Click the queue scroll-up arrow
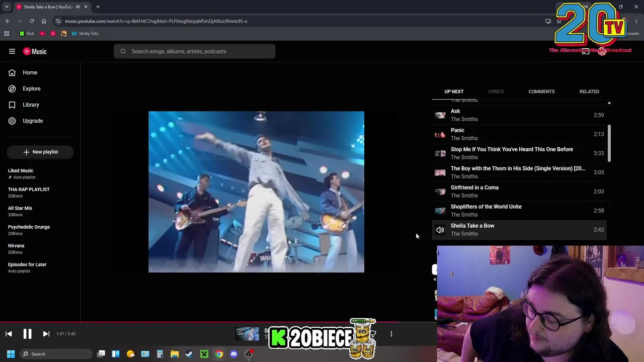Viewport: 644px width, 362px height. click(x=609, y=103)
